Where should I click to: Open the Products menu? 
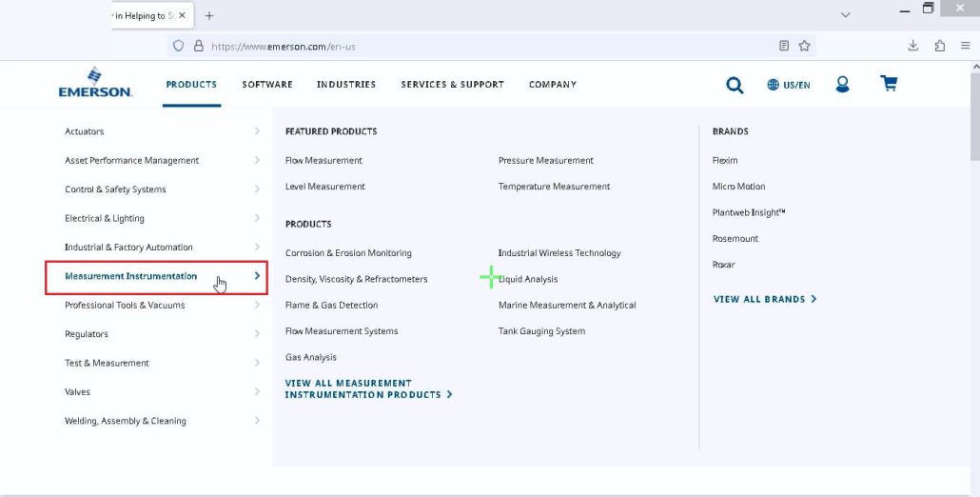pos(191,85)
